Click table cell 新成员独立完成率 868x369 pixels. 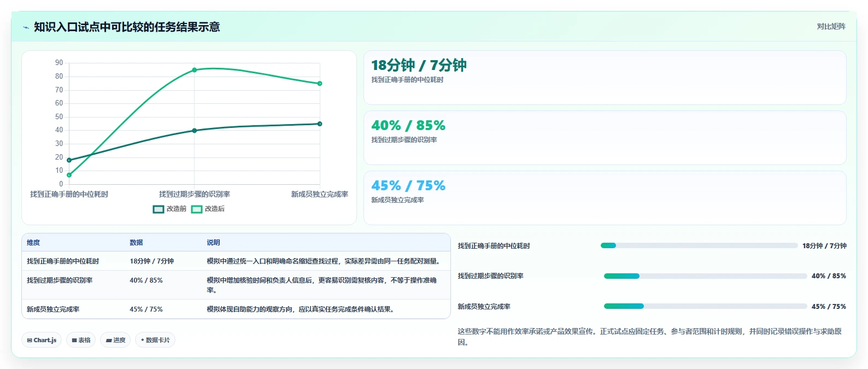[53, 309]
